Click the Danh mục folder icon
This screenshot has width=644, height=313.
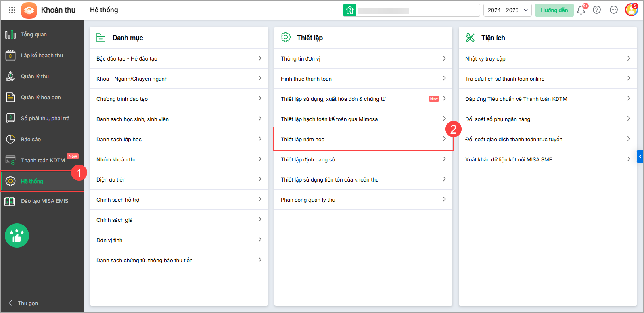(101, 38)
